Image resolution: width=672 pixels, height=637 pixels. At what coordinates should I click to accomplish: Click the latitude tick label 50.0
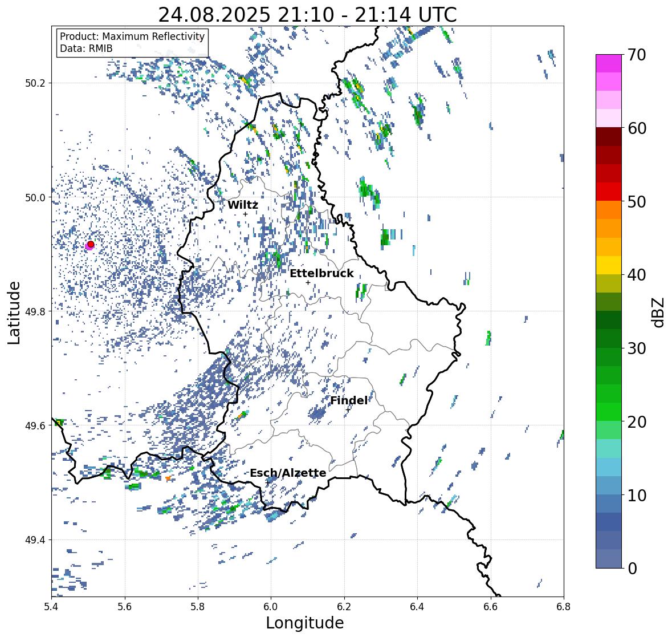[x=35, y=198]
